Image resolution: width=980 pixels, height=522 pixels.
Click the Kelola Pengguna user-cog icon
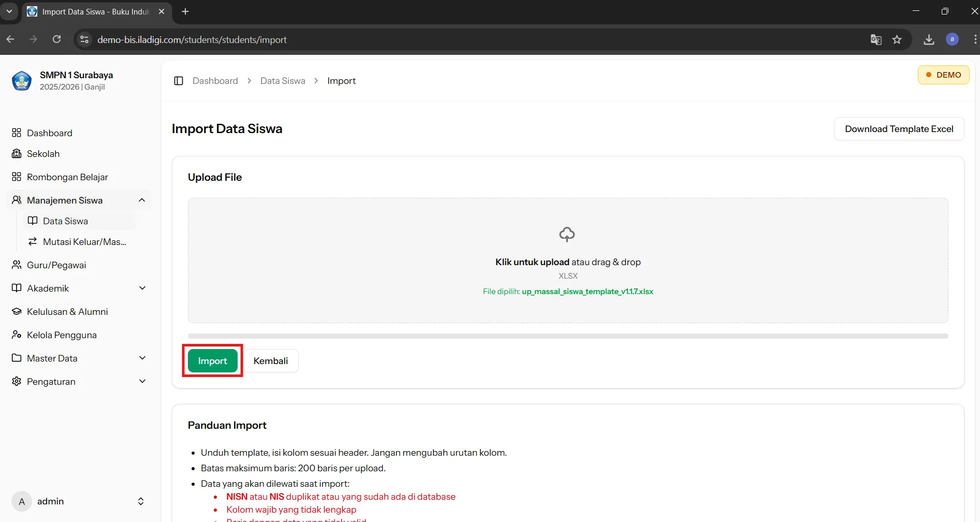point(17,335)
